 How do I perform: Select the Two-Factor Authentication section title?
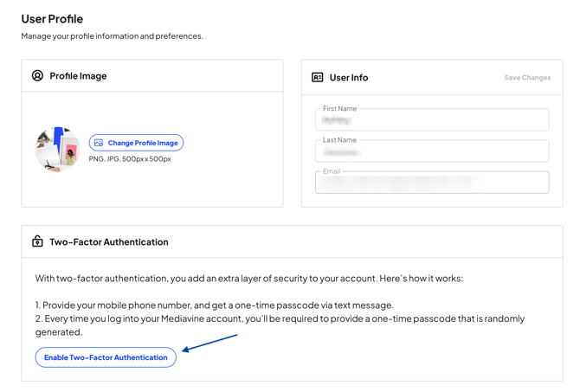coord(109,242)
